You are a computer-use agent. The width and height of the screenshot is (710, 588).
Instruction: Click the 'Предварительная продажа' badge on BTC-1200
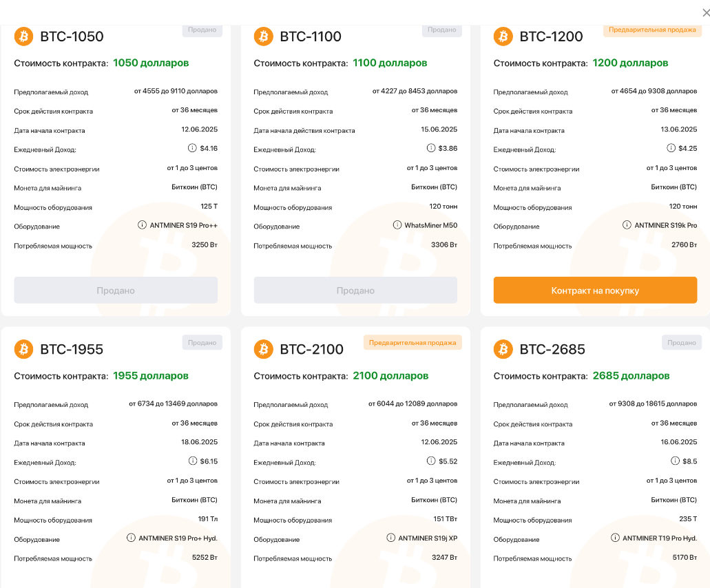point(652,30)
